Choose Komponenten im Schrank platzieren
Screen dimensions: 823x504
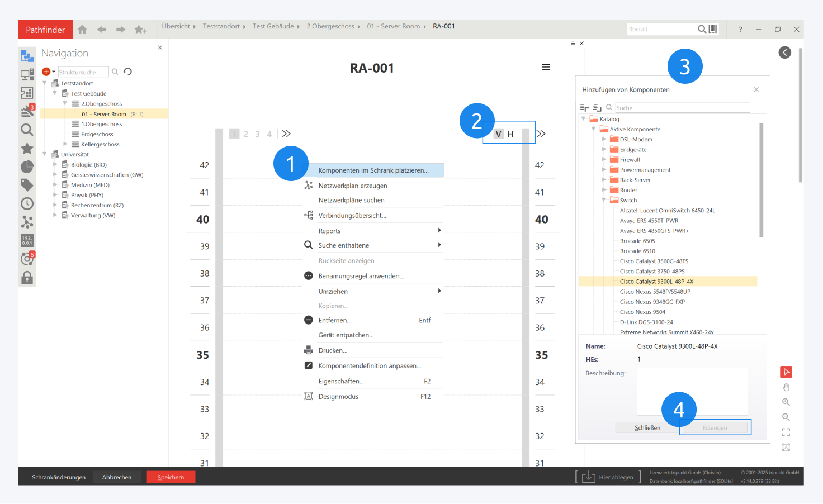tap(373, 170)
